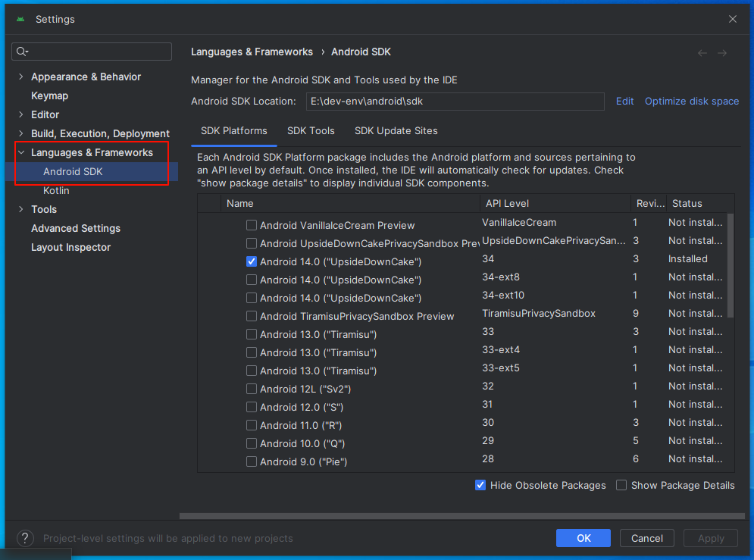Click the Apply button
The width and height of the screenshot is (754, 560).
711,538
